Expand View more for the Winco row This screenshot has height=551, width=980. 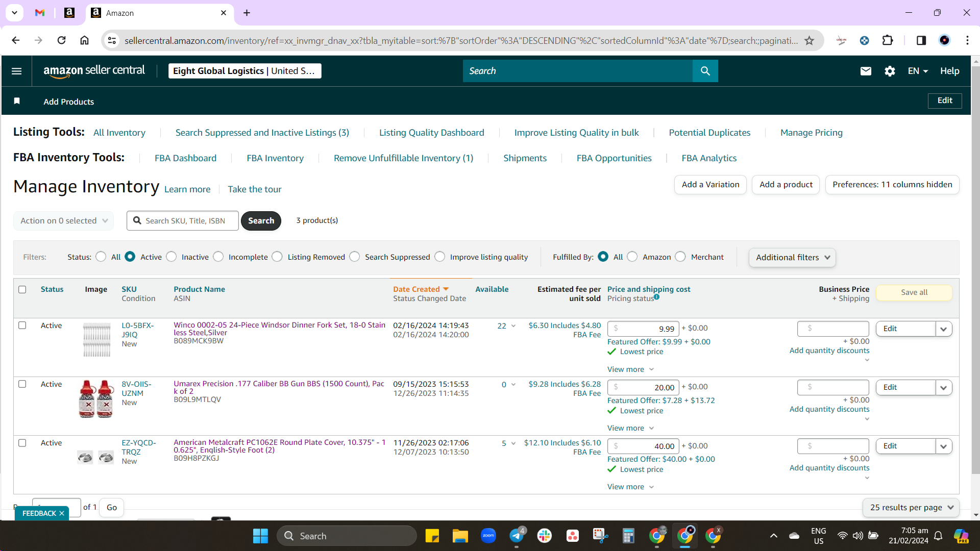[630, 369]
